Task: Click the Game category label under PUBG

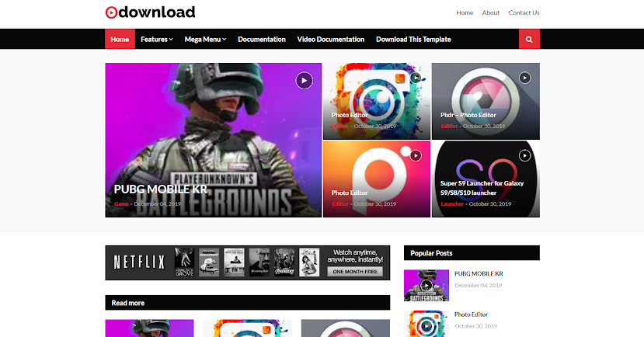Action: (121, 204)
